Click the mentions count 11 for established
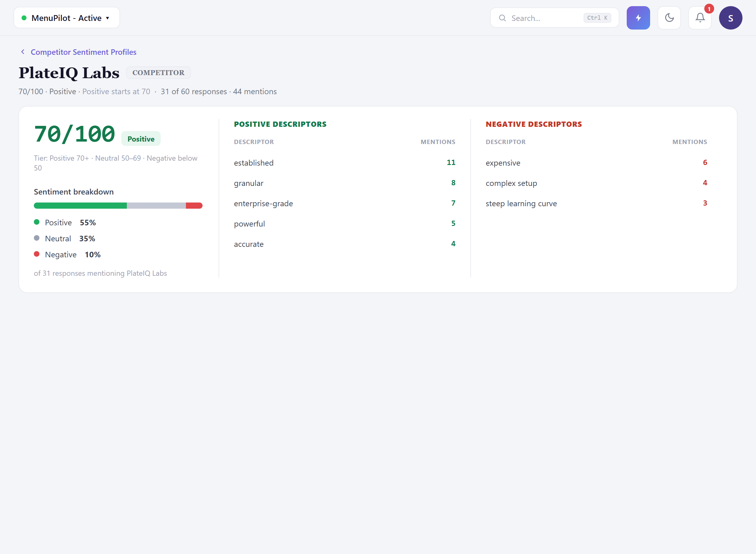This screenshot has width=756, height=554. pyautogui.click(x=451, y=162)
